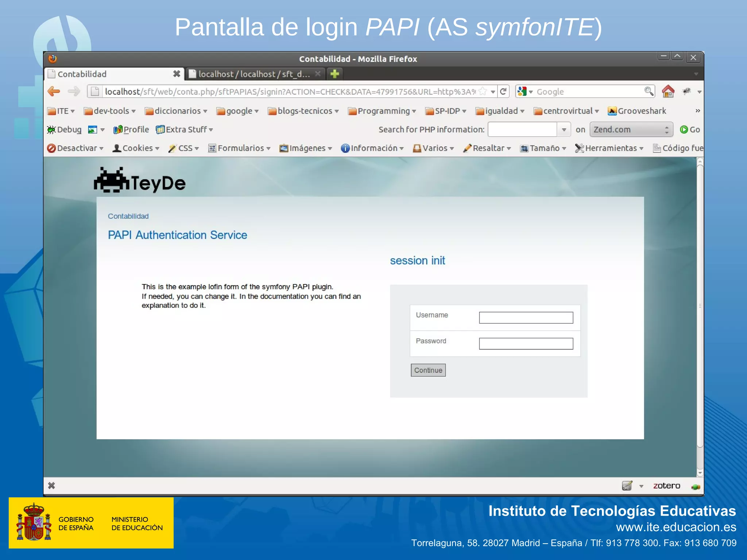Click the Código fuente toolbar item

pyautogui.click(x=678, y=148)
